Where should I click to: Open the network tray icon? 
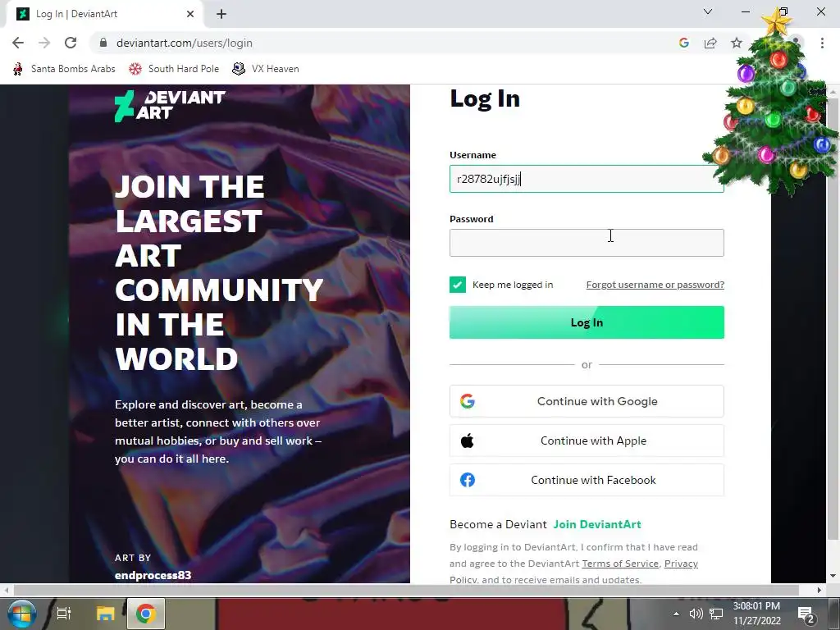716,614
